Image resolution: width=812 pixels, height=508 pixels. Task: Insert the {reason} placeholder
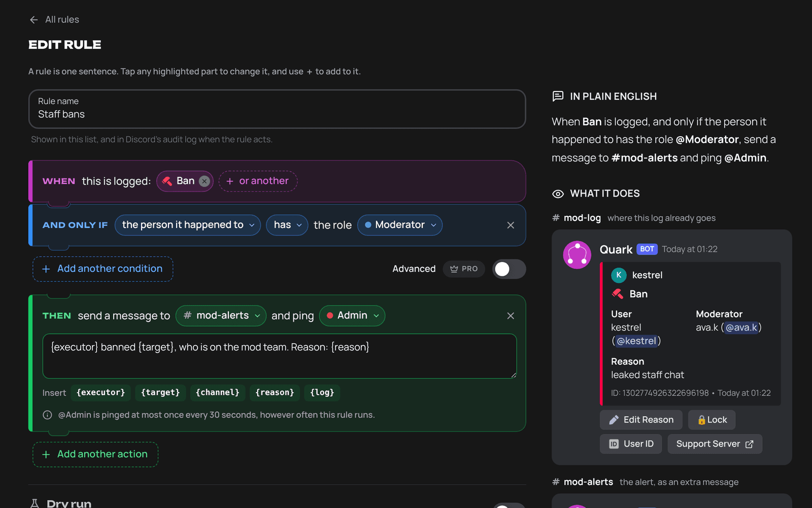[275, 393]
